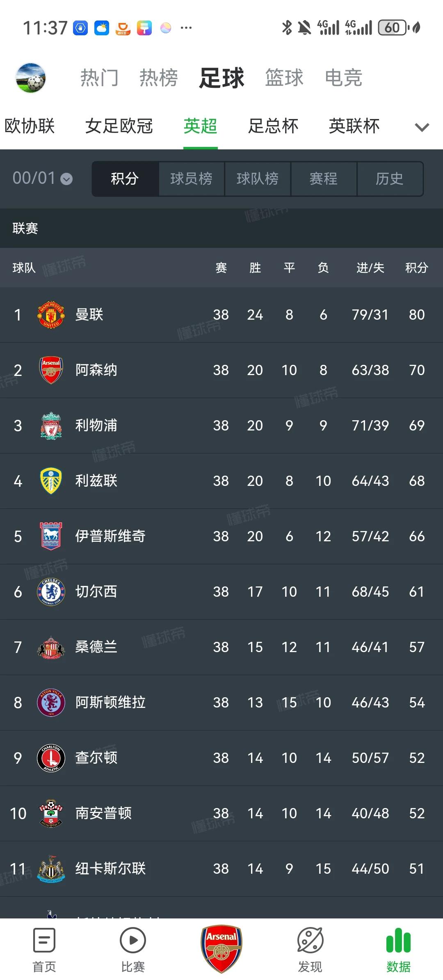Screen dimensions: 443x980
Task: Open the Arsenal center button in bottom bar
Action: (221, 948)
